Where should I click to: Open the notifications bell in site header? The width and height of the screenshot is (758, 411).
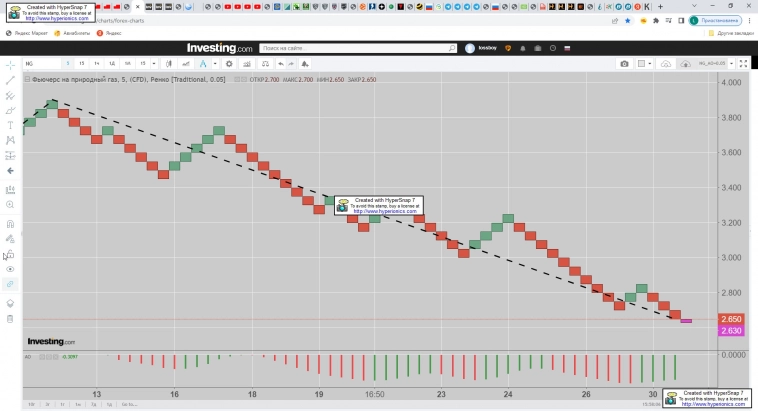(523, 48)
